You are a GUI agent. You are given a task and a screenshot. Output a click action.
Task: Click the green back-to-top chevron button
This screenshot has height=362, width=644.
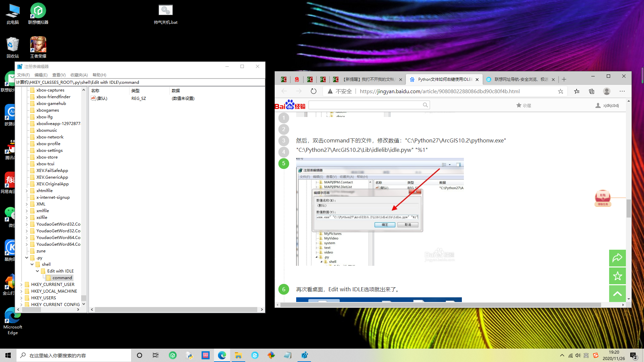(x=618, y=294)
